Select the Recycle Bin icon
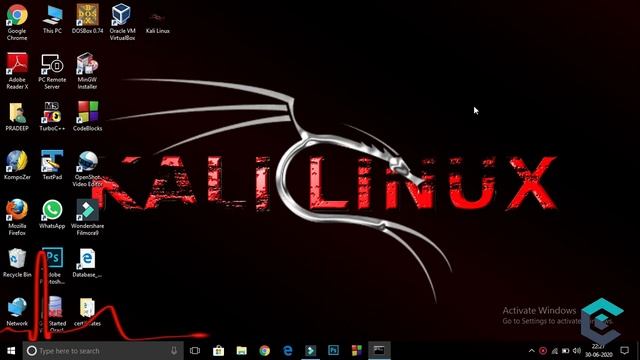The image size is (640, 360). point(17,263)
